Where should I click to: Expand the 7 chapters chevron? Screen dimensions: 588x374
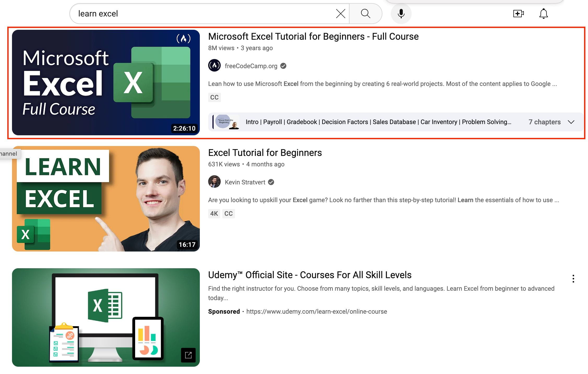(571, 122)
